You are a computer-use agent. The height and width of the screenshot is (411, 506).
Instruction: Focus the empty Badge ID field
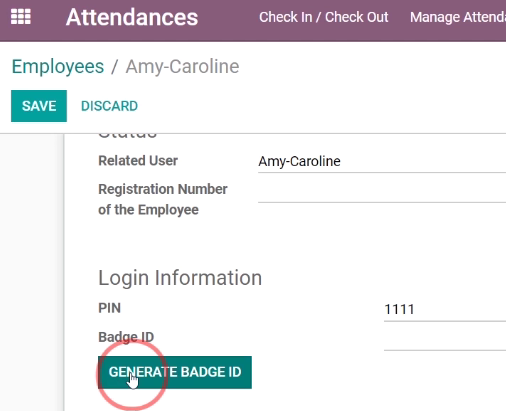[445, 339]
